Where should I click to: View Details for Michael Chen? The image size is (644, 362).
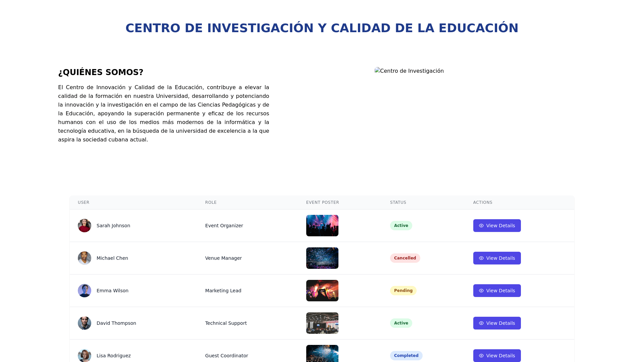pos(497,258)
